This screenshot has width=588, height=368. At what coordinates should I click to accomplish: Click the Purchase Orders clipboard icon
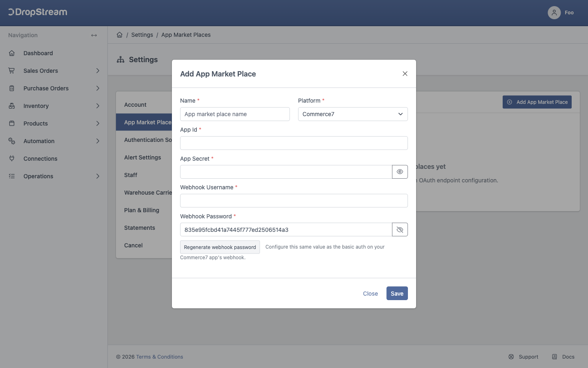(12, 88)
